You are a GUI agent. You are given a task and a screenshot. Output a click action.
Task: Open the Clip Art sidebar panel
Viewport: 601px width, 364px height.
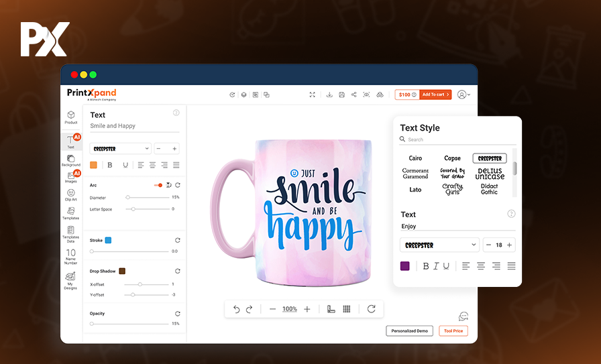pos(70,195)
